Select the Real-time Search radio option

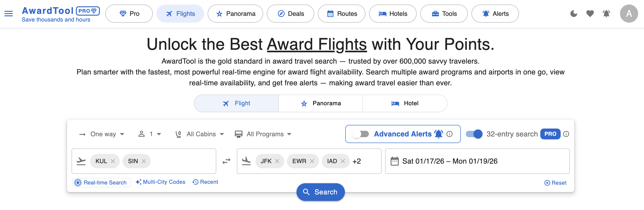tap(101, 183)
